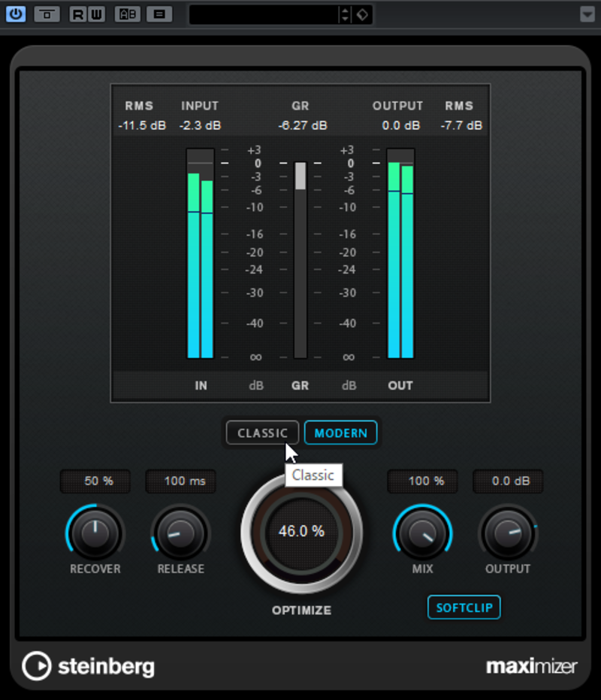Click the lines icon right of A/B button
This screenshot has height=700, width=601.
coord(159,14)
